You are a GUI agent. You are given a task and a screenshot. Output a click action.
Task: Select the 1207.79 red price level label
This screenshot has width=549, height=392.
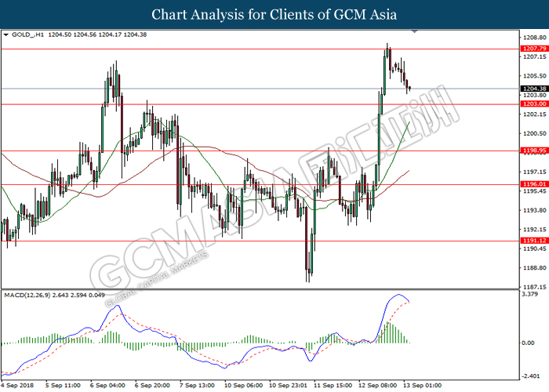[534, 49]
